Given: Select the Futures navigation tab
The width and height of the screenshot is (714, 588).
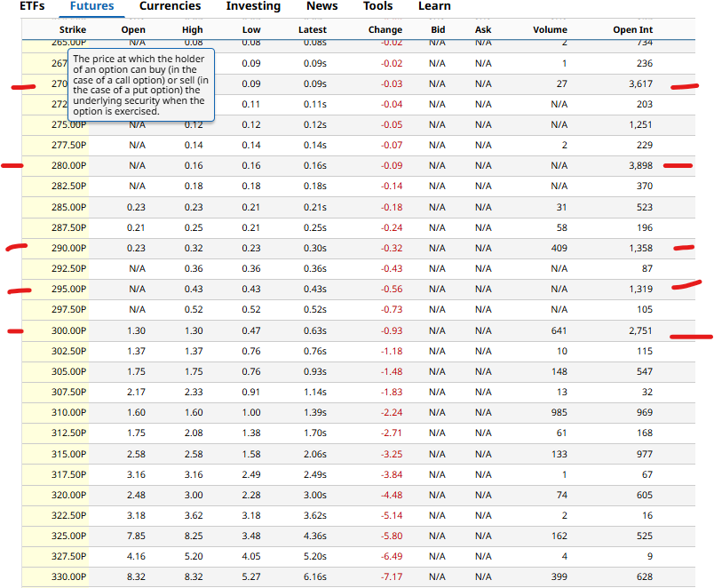Looking at the screenshot, I should coord(92,6).
